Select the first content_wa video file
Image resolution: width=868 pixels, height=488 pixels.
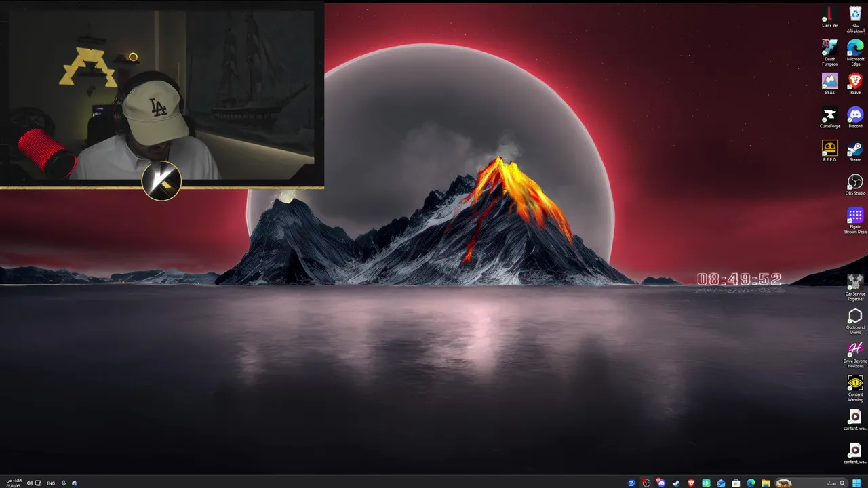coord(855,420)
